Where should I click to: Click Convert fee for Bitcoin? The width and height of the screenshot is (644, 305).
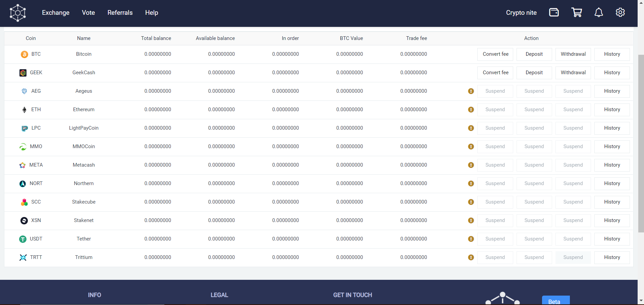coord(495,54)
